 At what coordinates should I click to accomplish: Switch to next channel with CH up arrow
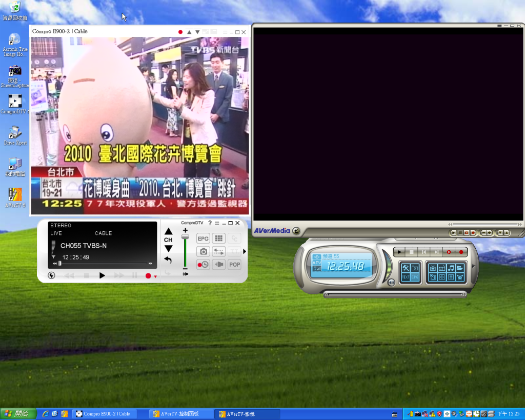tap(168, 231)
